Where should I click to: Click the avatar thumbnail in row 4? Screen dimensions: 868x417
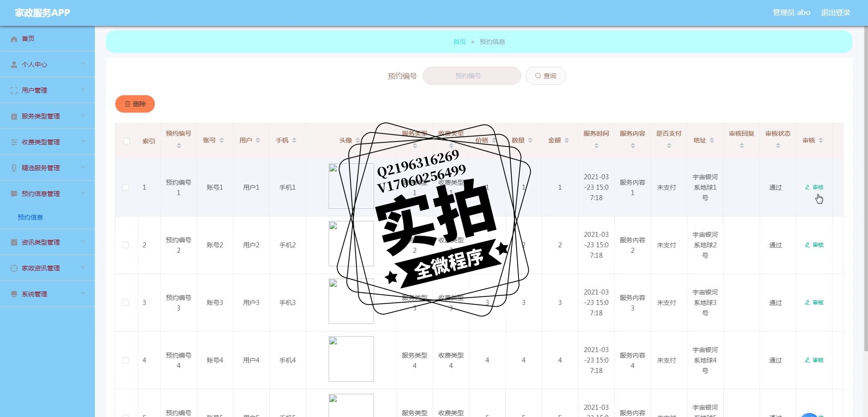click(x=351, y=359)
